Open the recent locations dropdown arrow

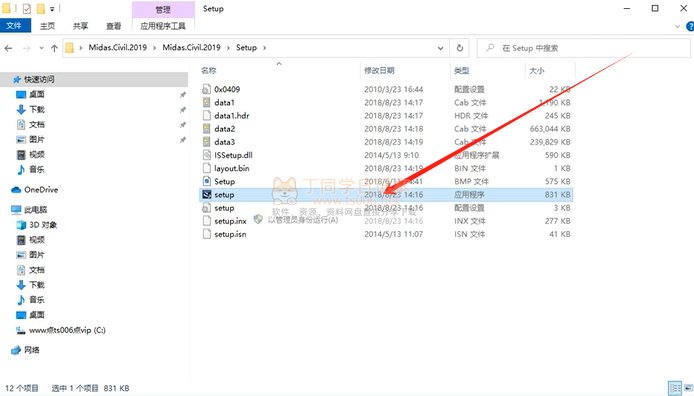pos(41,48)
